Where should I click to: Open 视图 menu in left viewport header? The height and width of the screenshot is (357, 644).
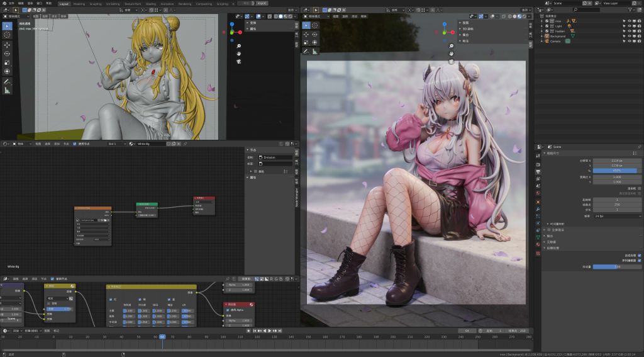click(x=36, y=16)
